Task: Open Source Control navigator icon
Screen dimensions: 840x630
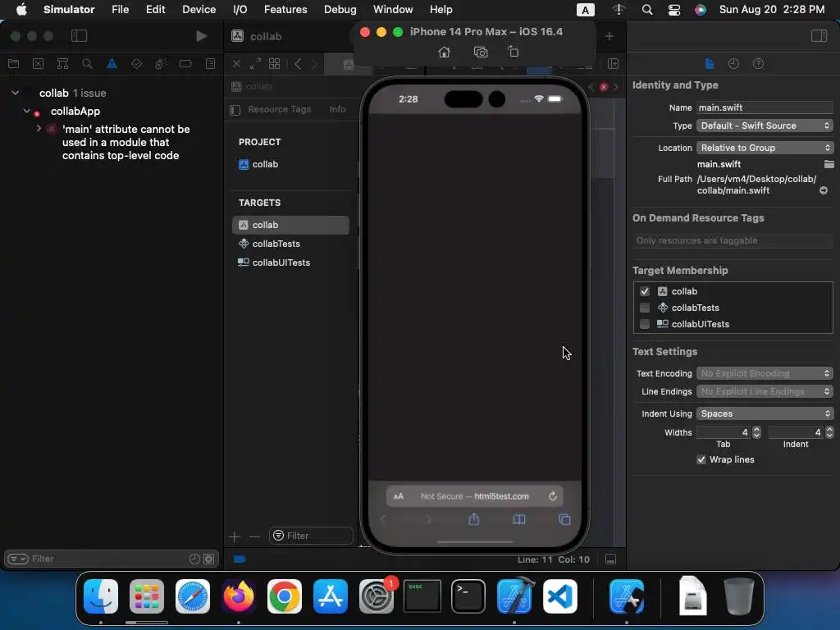Action: click(x=38, y=64)
